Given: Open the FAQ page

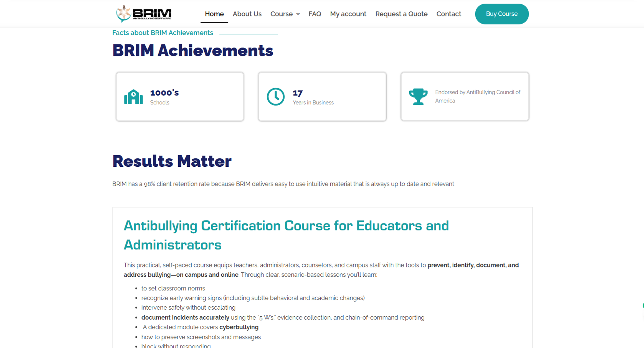Looking at the screenshot, I should (x=315, y=14).
